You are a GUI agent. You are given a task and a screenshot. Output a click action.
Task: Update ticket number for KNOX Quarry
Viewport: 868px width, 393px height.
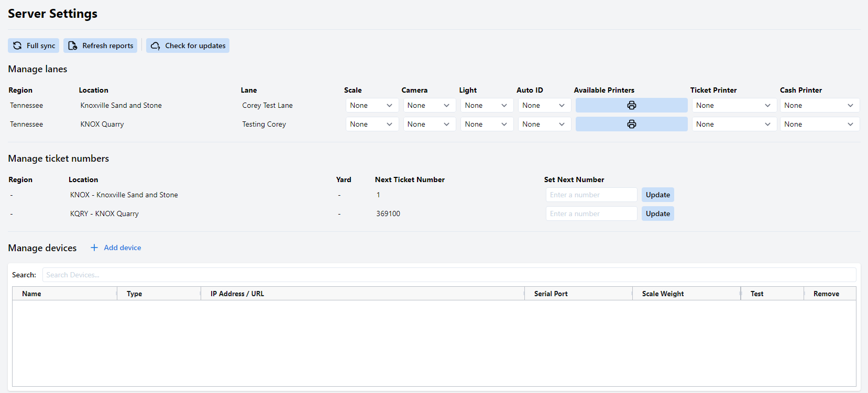657,214
